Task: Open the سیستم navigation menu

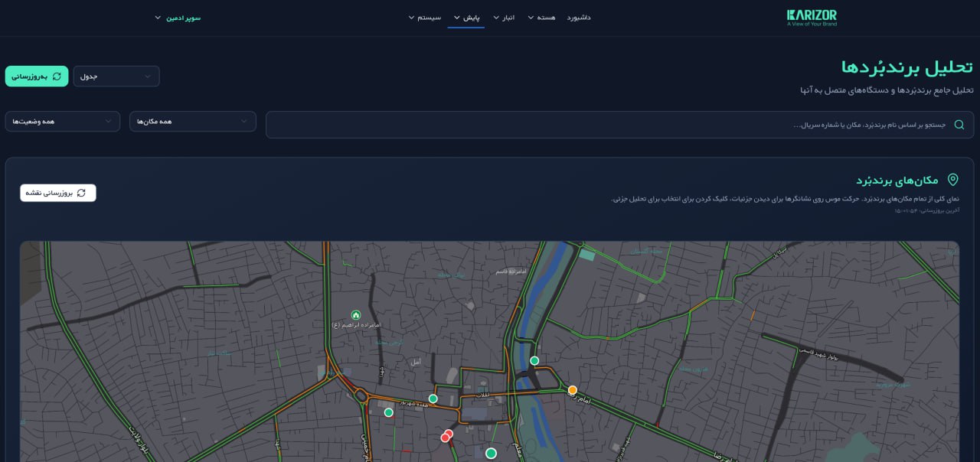Action: click(x=424, y=18)
